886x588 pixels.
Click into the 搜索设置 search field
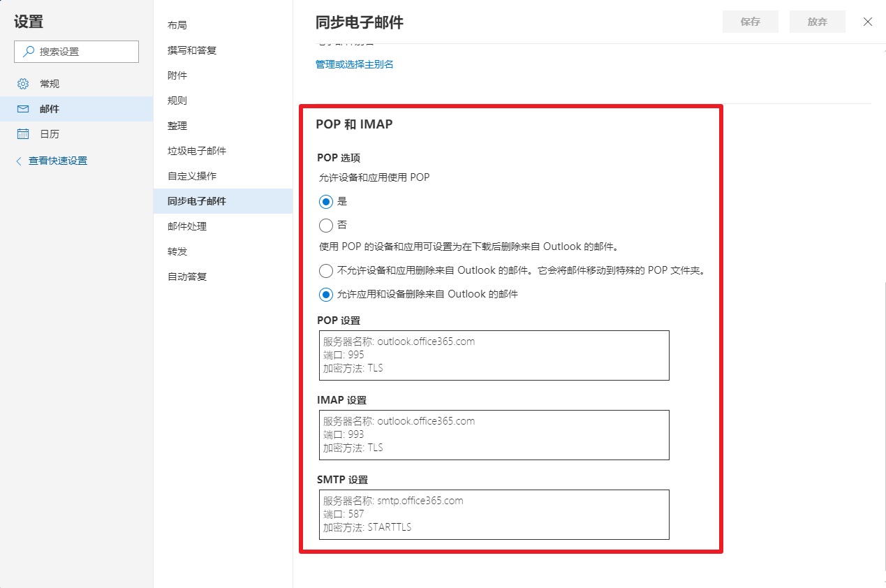tap(76, 52)
